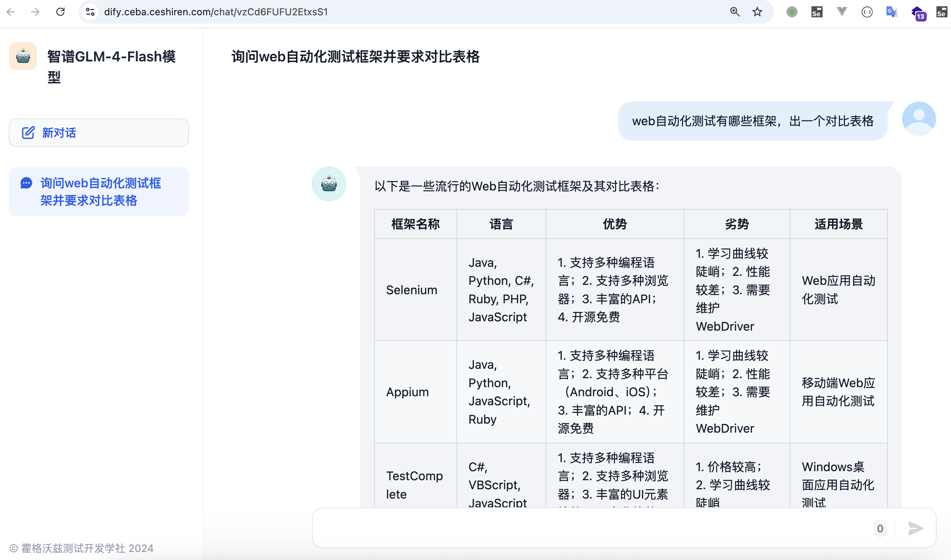Click the 优势 column header

[x=615, y=224]
